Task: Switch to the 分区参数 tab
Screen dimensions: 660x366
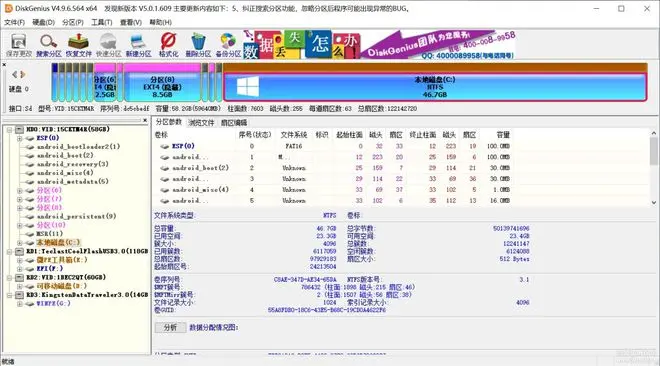Action: [x=168, y=122]
